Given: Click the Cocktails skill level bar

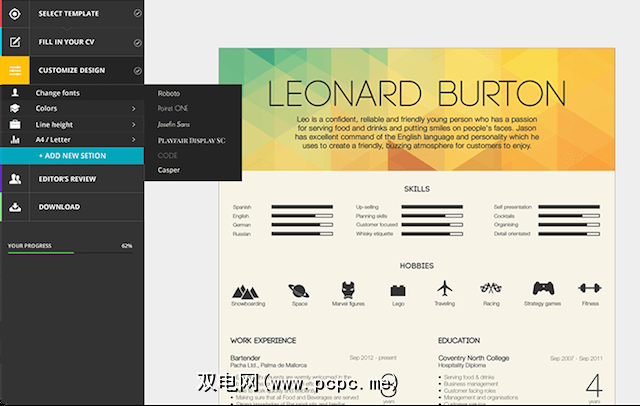Looking at the screenshot, I should (569, 215).
